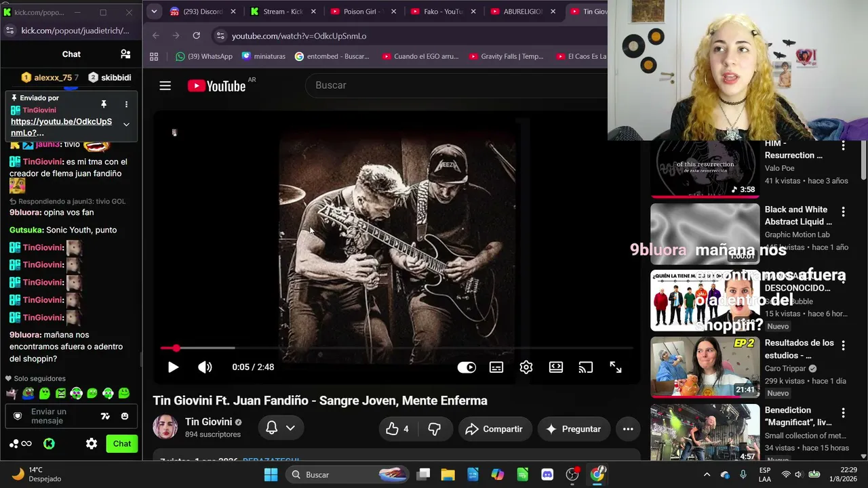Open the entombed search bookmark
868x488 pixels.
[332, 57]
